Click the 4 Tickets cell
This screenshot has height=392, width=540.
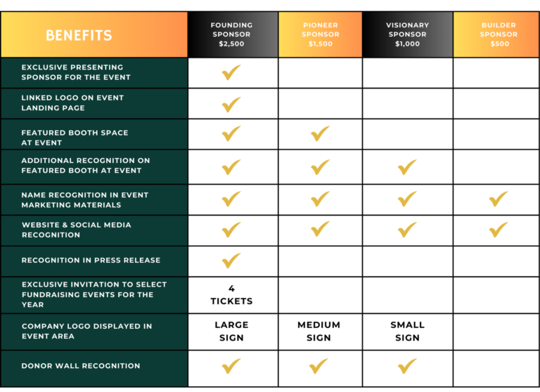pos(231,294)
